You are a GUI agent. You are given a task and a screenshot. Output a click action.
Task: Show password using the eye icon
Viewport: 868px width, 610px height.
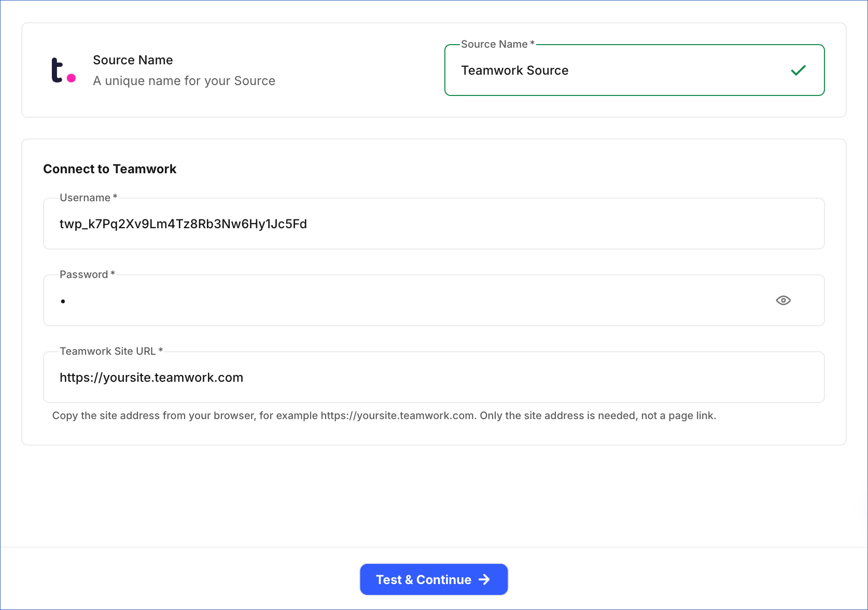tap(783, 300)
